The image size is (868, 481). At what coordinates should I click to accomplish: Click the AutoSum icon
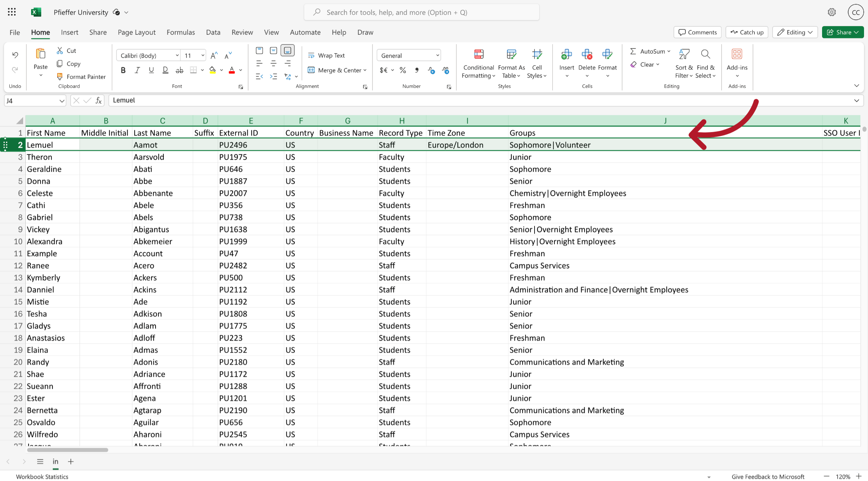[x=633, y=51]
